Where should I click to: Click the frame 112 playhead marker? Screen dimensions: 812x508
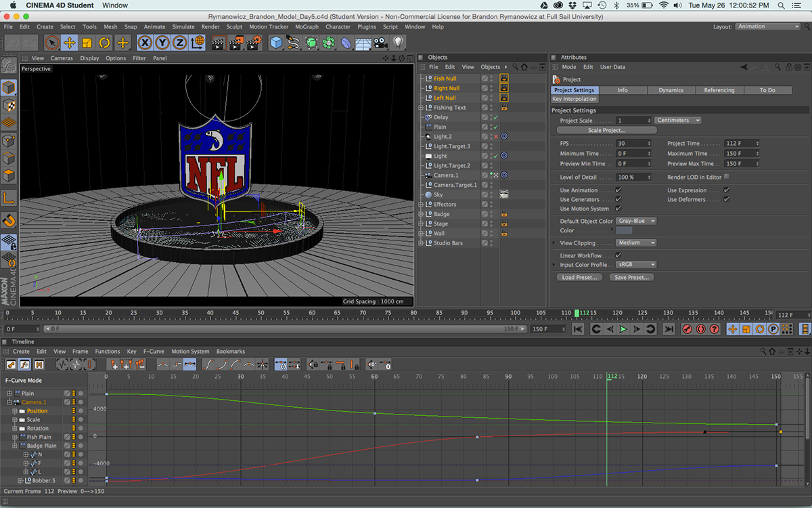click(577, 313)
